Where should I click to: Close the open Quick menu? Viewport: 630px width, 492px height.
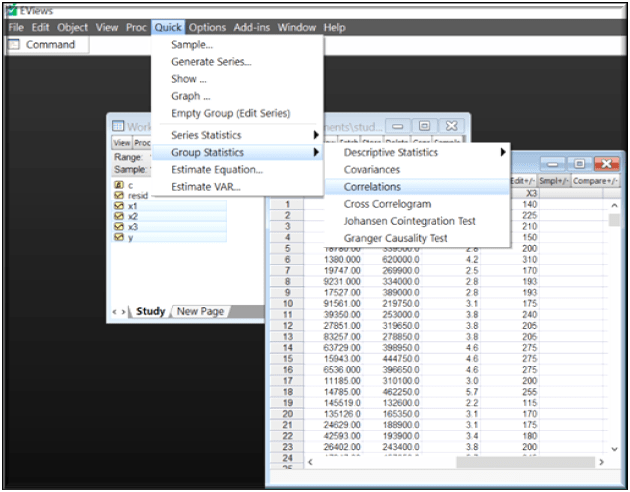click(168, 28)
